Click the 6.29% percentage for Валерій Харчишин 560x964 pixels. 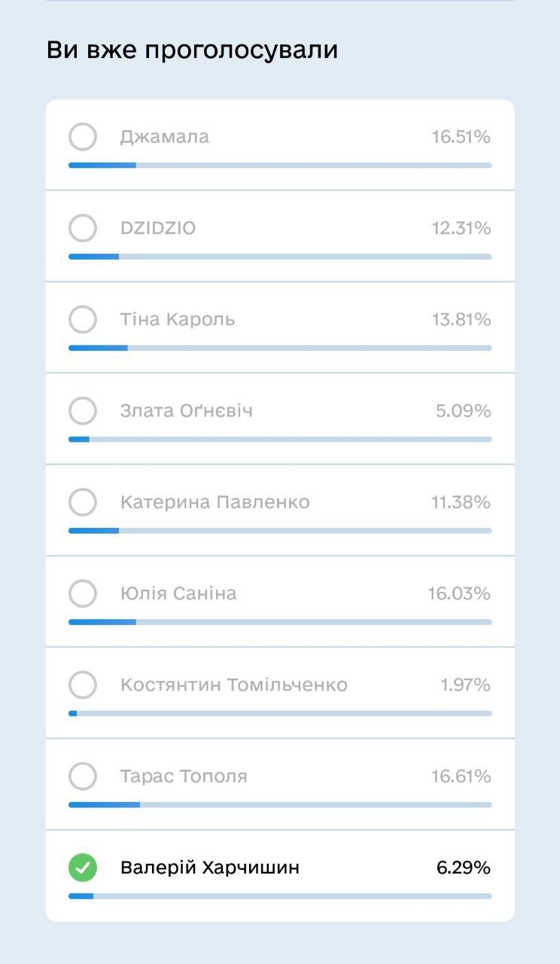(x=464, y=868)
